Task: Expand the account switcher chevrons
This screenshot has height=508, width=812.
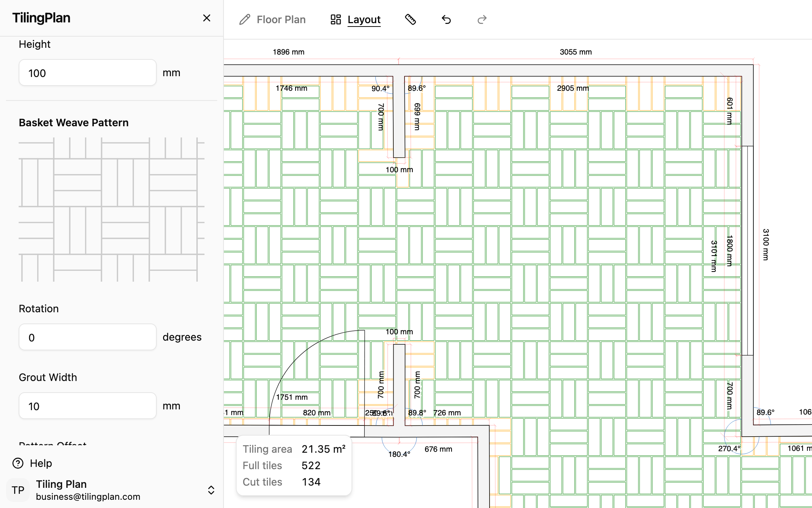Action: [211, 490]
